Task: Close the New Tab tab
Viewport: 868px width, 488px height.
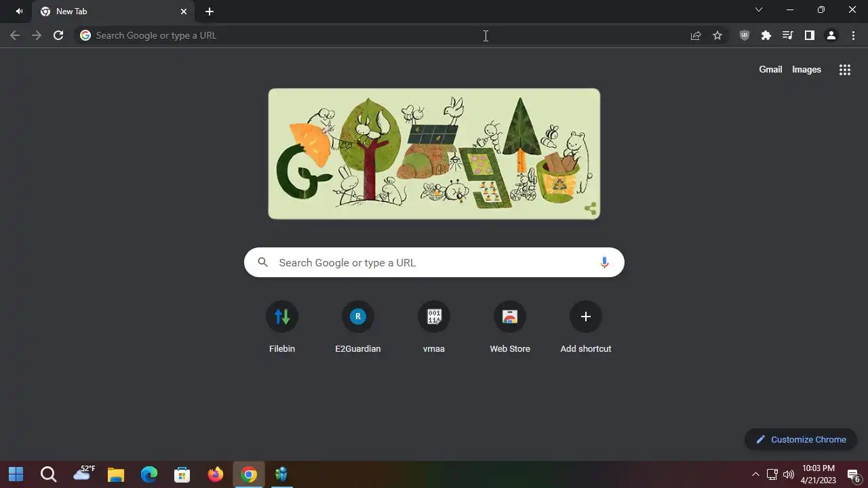Action: click(184, 12)
